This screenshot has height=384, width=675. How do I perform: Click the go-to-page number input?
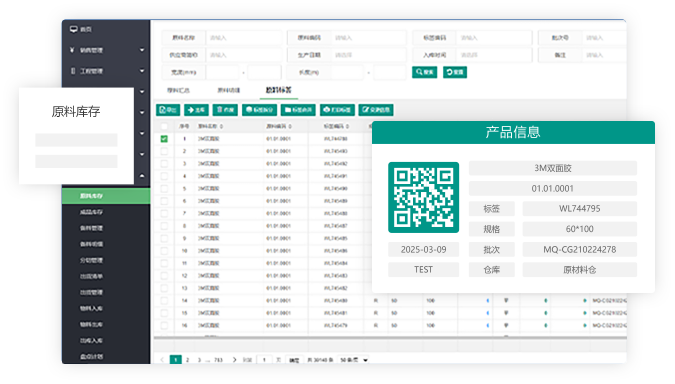coord(264,360)
